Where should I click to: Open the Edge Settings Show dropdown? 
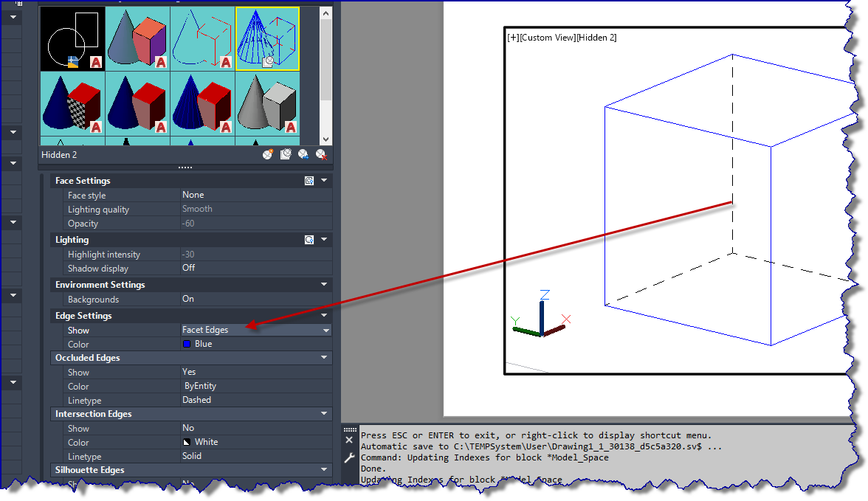pyautogui.click(x=326, y=330)
